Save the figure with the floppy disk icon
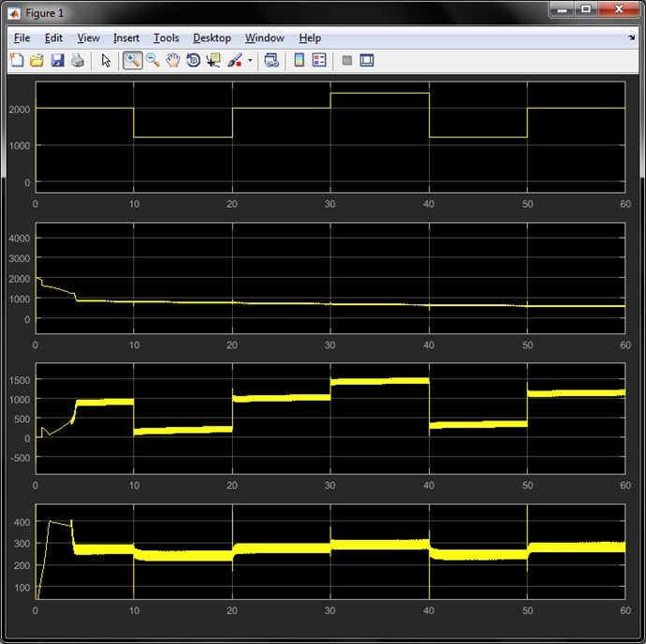 (57, 60)
